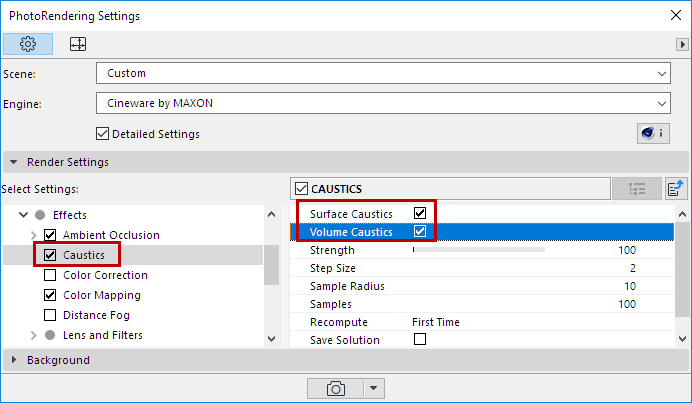Screen dimensions: 692x403
Task: Click the Cineware info button
Action: (x=651, y=133)
